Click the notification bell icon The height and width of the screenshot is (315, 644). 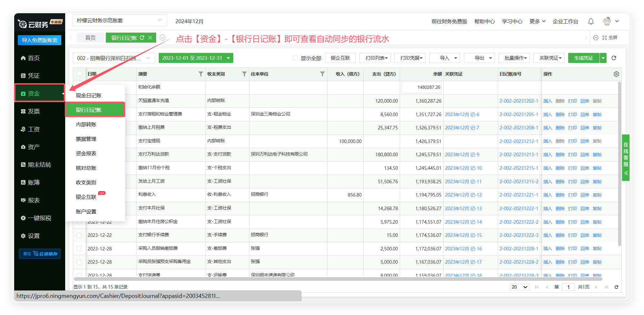[x=590, y=21]
